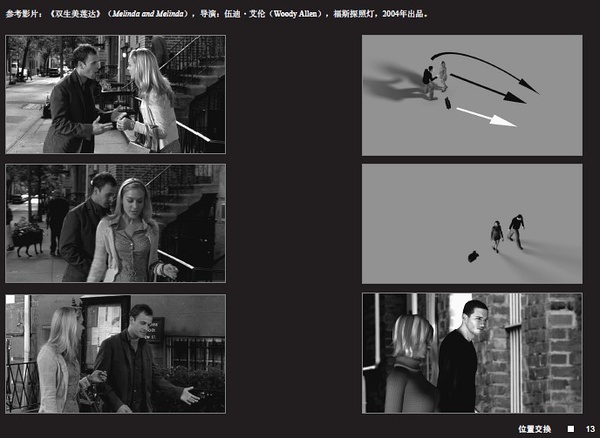The image size is (600, 438).
Task: Click the small white square in footer
Action: point(571,429)
